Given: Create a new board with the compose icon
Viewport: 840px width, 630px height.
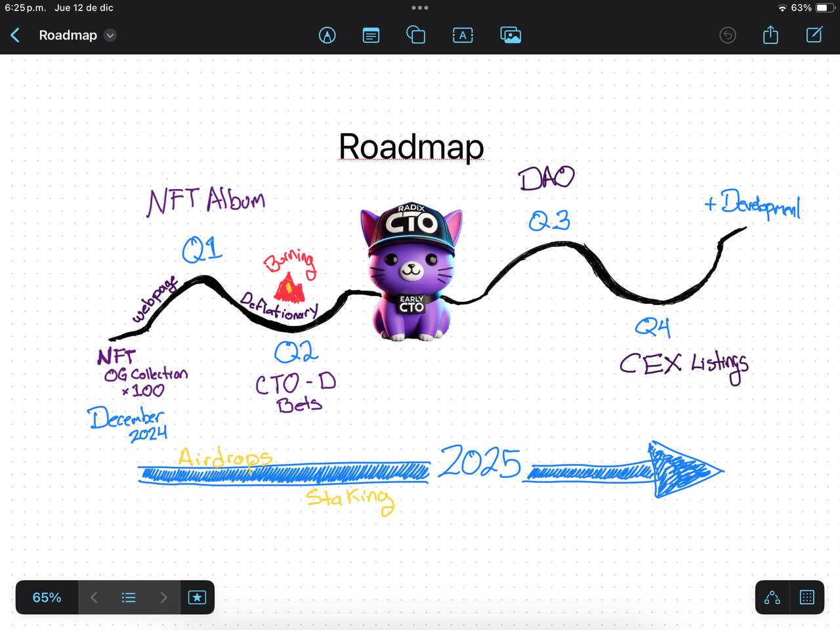Looking at the screenshot, I should [814, 35].
